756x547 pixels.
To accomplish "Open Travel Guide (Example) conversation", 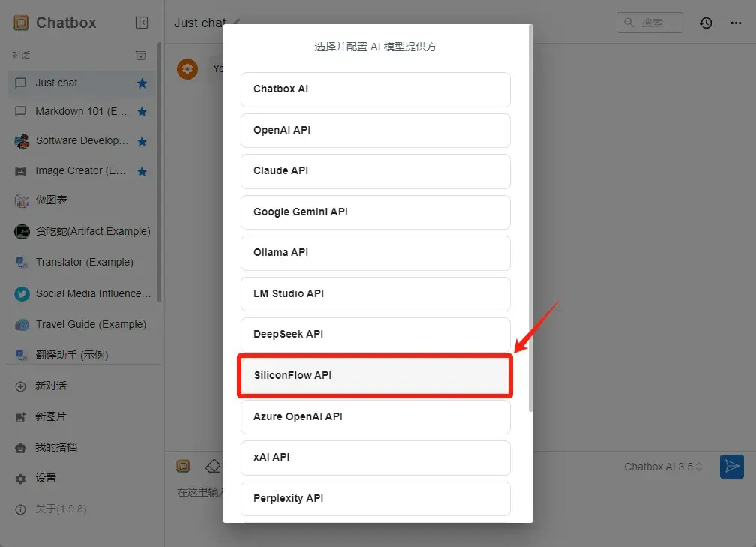I will [x=82, y=324].
